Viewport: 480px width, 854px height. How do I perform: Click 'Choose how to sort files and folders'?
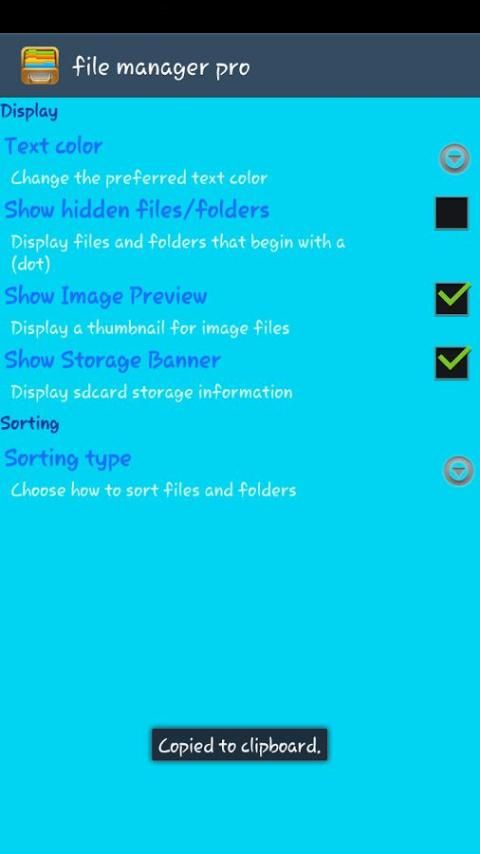pyautogui.click(x=153, y=490)
